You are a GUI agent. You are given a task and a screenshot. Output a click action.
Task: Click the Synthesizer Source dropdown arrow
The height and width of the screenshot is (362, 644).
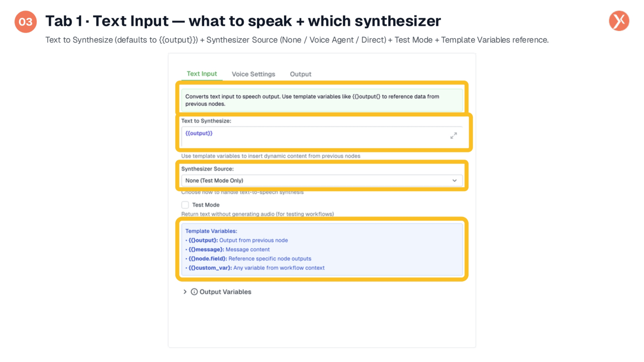454,181
